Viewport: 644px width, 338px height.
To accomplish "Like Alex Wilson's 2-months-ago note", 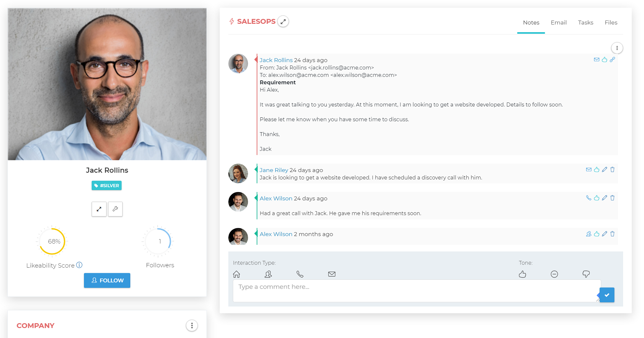I will [597, 234].
